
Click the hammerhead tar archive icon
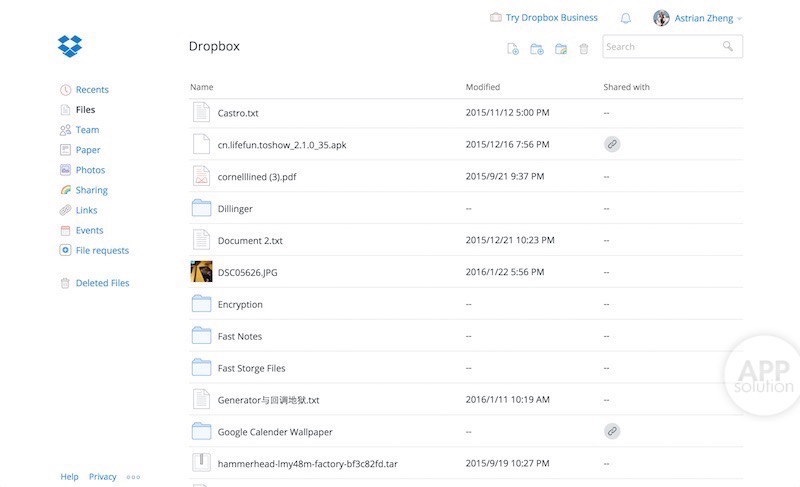pyautogui.click(x=202, y=463)
